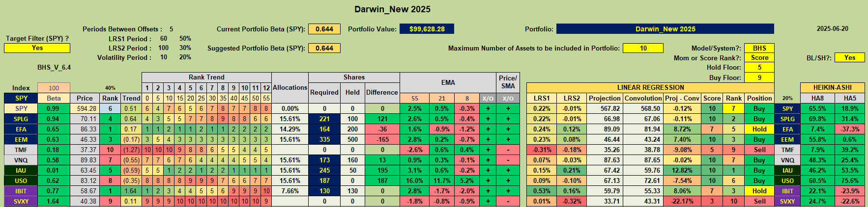
Task: Select the IAU Proj - Conv cell 12.82%
Action: click(x=682, y=170)
